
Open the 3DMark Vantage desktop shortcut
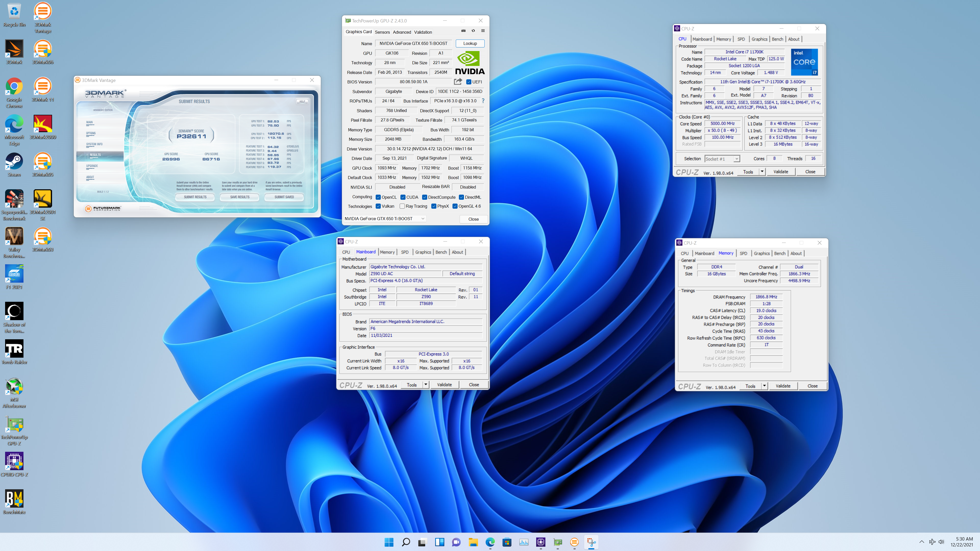point(43,18)
